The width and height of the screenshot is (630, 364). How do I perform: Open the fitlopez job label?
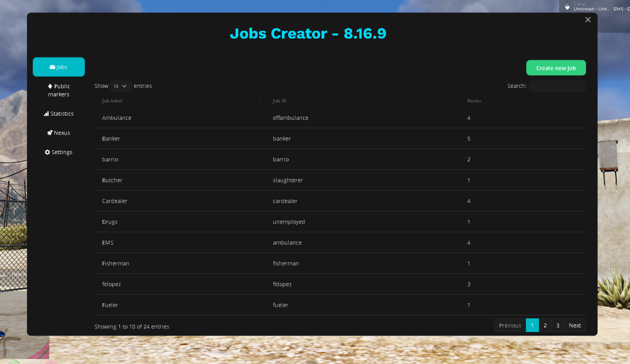point(111,284)
